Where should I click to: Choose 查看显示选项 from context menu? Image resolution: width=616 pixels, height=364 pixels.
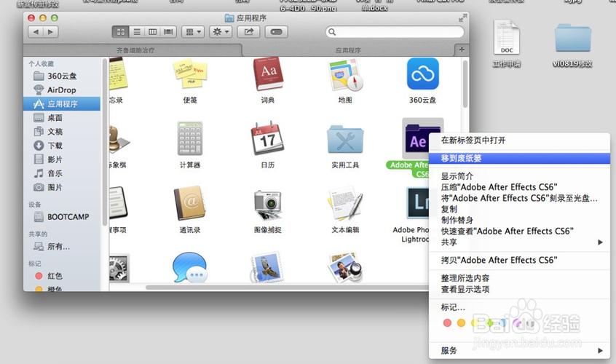click(x=519, y=290)
